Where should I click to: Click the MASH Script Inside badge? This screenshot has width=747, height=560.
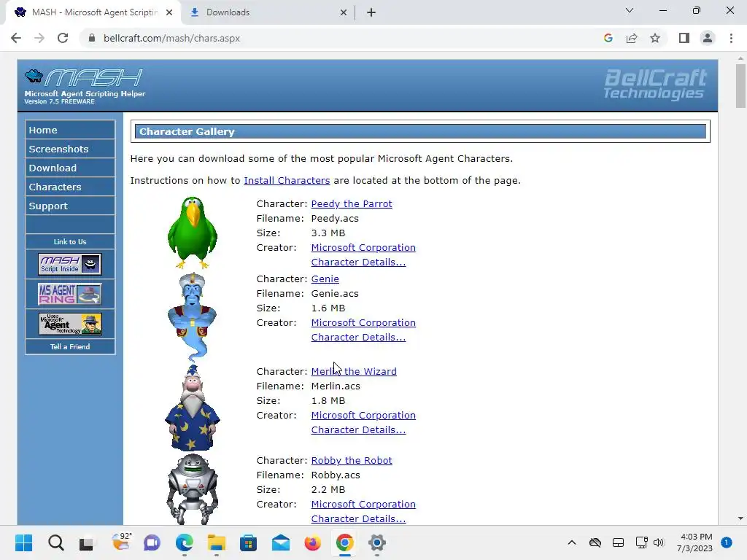point(70,264)
